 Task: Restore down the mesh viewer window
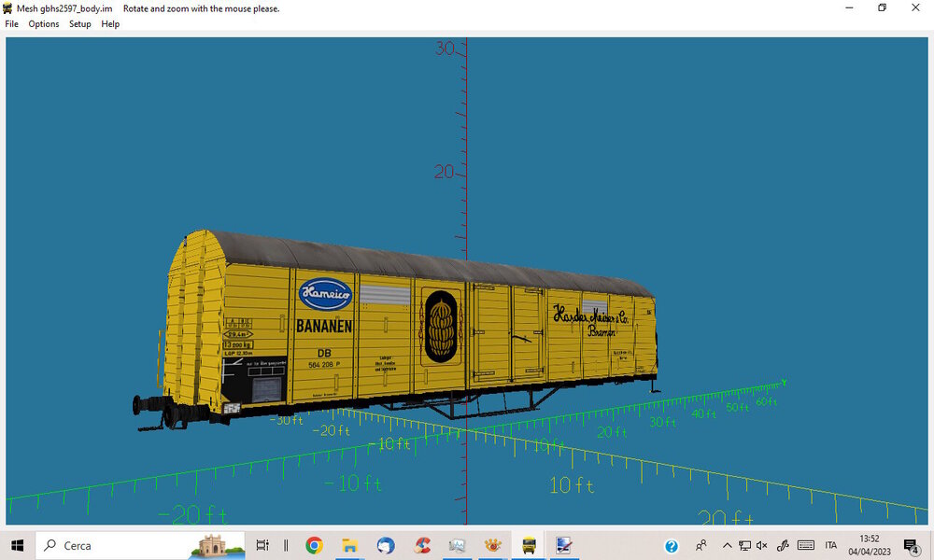click(x=883, y=7)
